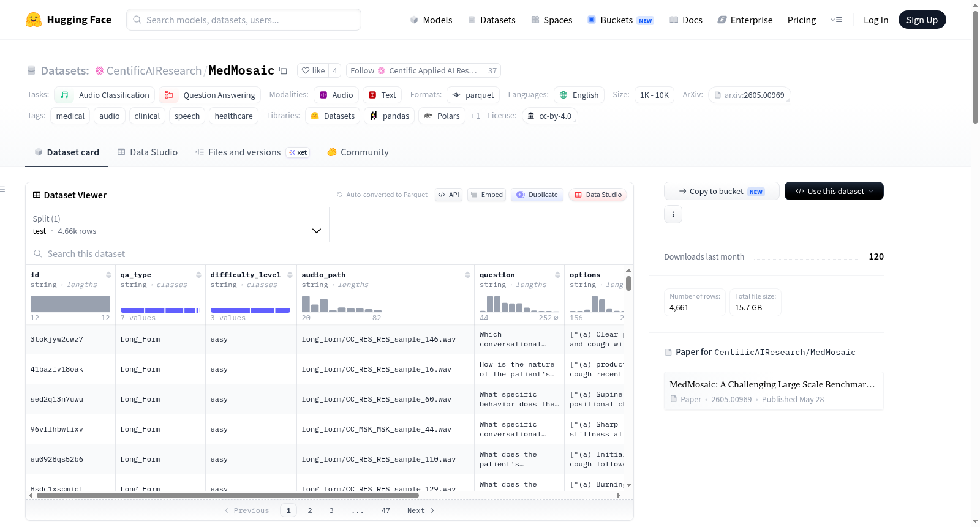This screenshot has width=980, height=527.
Task: Click the page vertical scrollbar thumb
Action: (x=975, y=67)
